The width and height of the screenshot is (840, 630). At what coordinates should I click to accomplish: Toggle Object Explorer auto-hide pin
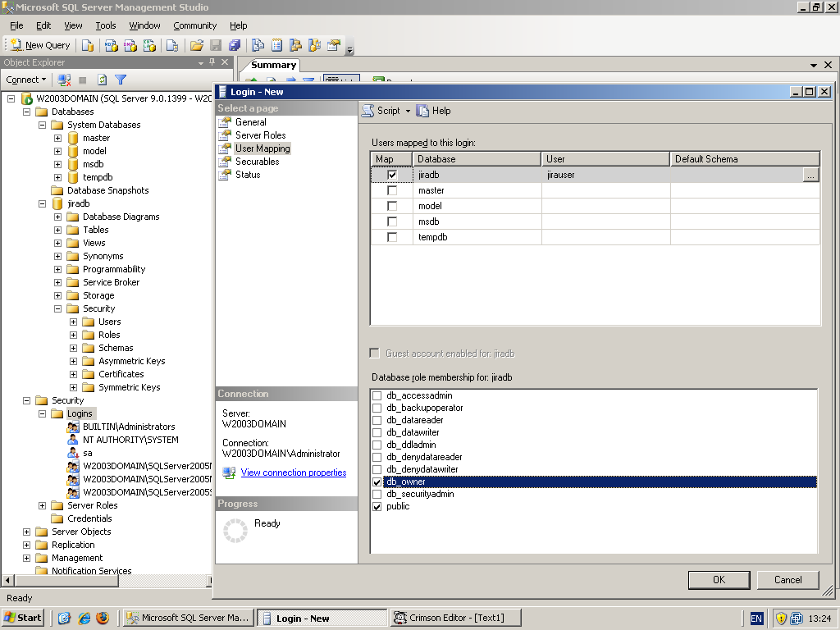pyautogui.click(x=212, y=62)
